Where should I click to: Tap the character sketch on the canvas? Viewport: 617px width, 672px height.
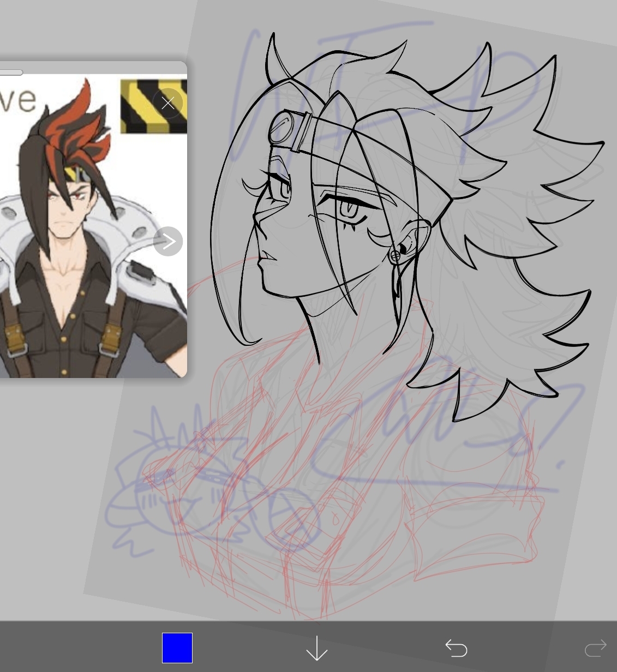point(355,218)
